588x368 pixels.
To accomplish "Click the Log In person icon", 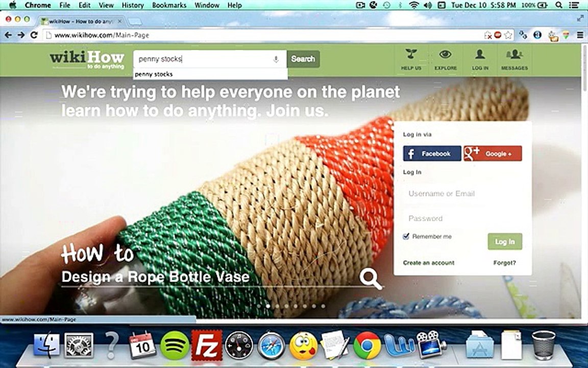I will 480,59.
